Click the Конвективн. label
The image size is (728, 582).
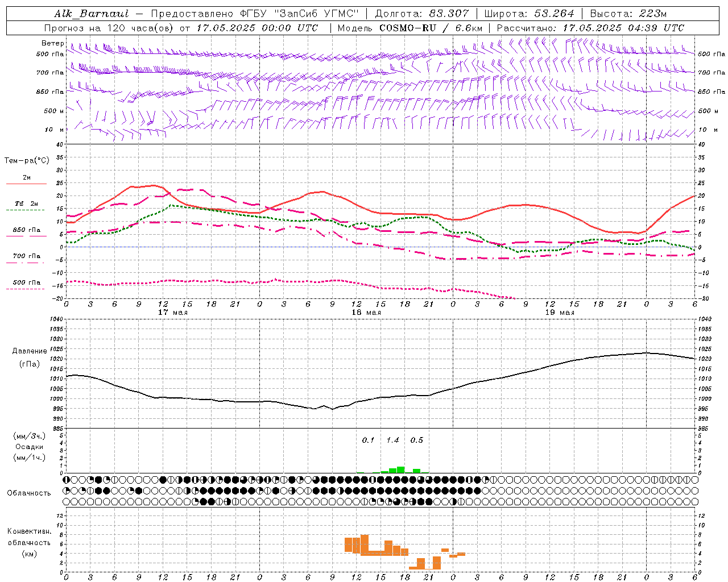(30, 531)
